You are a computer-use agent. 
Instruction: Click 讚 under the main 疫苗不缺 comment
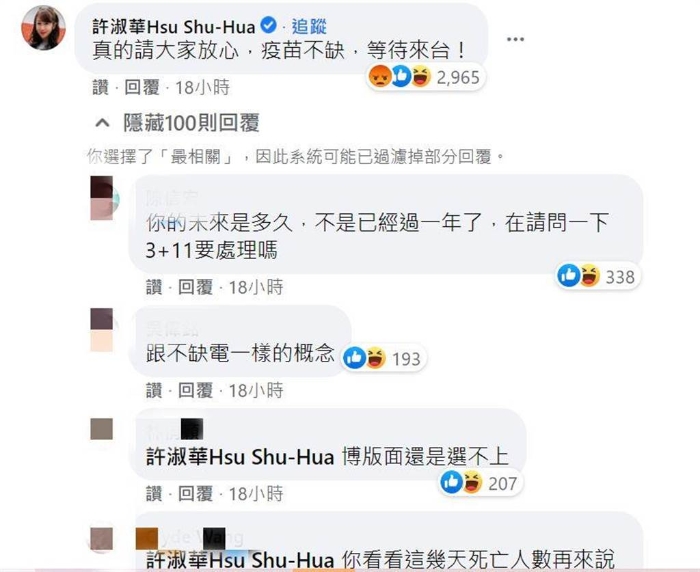100,87
